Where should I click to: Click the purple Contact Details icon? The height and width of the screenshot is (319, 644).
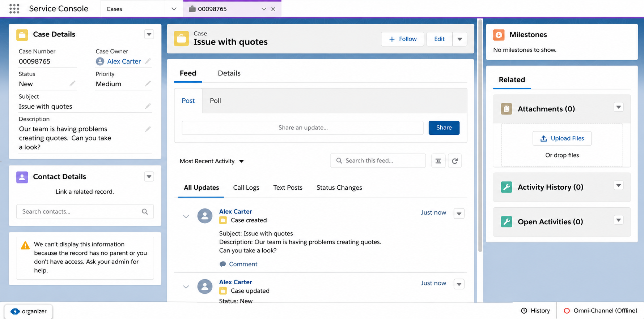point(22,177)
